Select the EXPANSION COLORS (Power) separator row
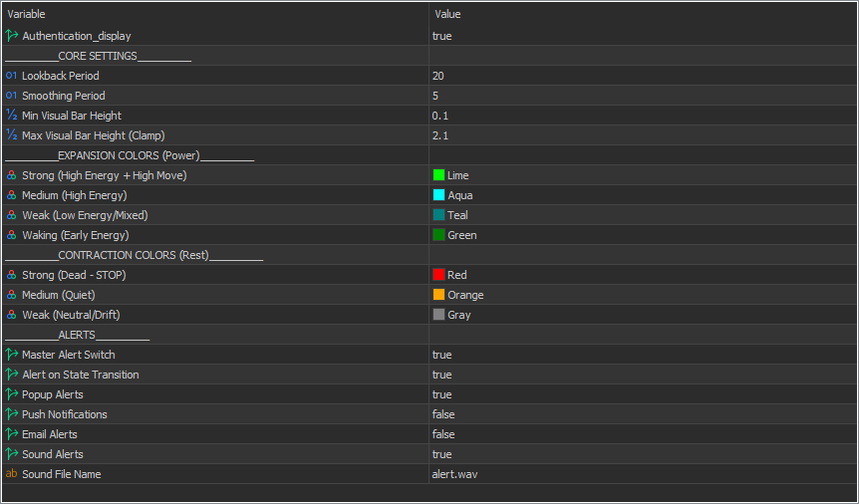 coord(429,155)
